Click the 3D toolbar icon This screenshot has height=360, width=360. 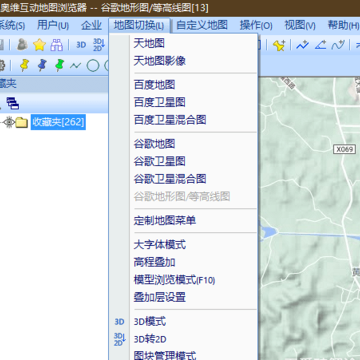tap(81, 45)
